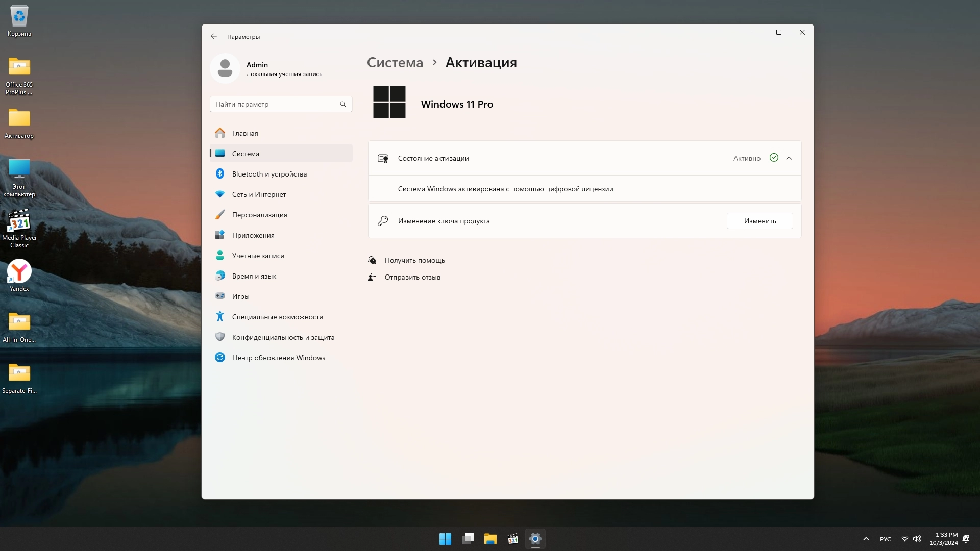
Task: Open the Bluetooth и устройства section
Action: pyautogui.click(x=269, y=174)
